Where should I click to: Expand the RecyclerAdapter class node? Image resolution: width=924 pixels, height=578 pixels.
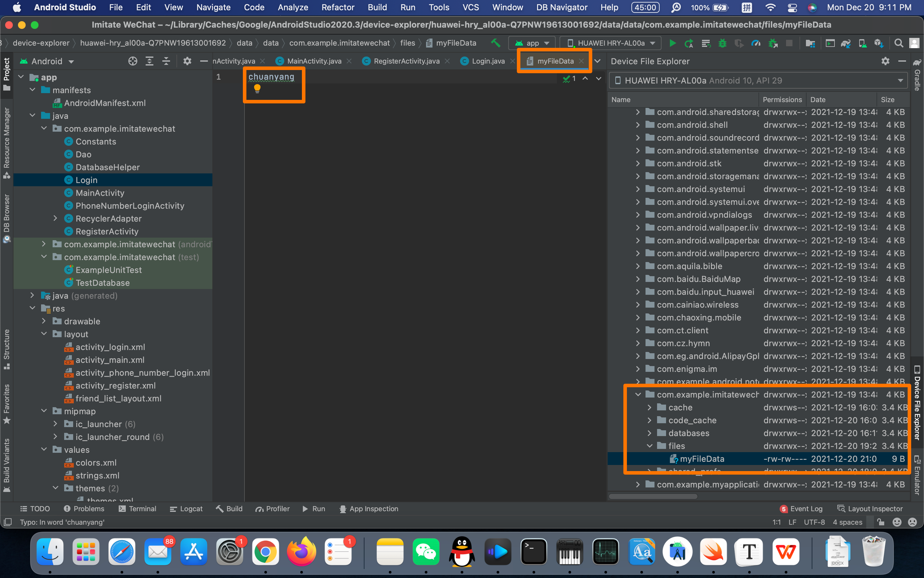click(56, 218)
